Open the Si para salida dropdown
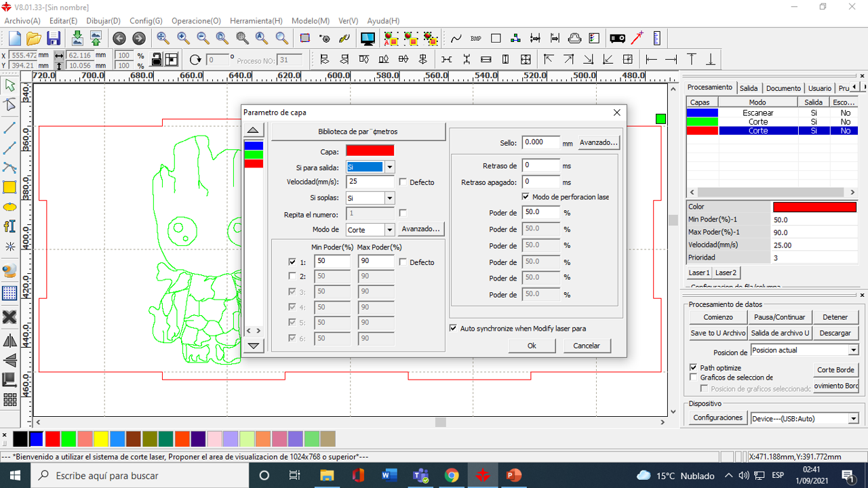This screenshot has width=868, height=488. (389, 167)
